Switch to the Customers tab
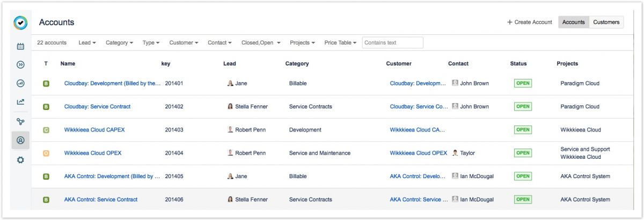 (606, 22)
